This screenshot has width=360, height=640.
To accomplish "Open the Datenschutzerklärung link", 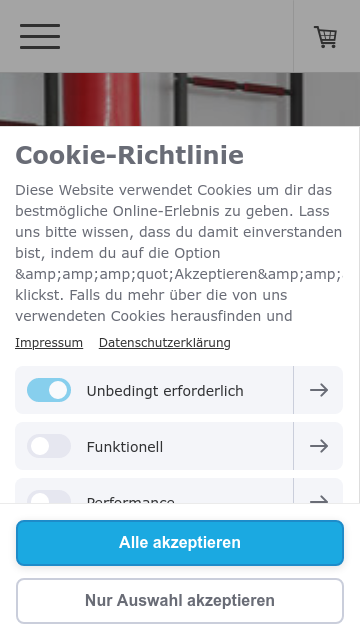I will point(164,343).
